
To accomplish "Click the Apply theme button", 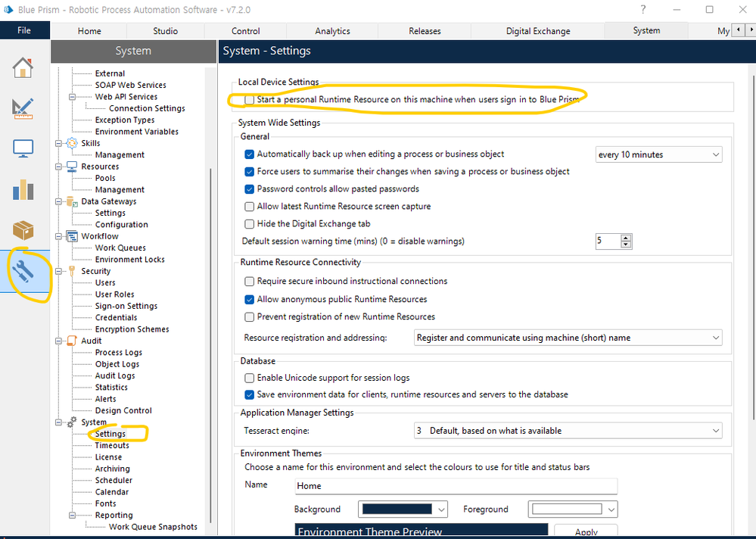I will (x=586, y=531).
